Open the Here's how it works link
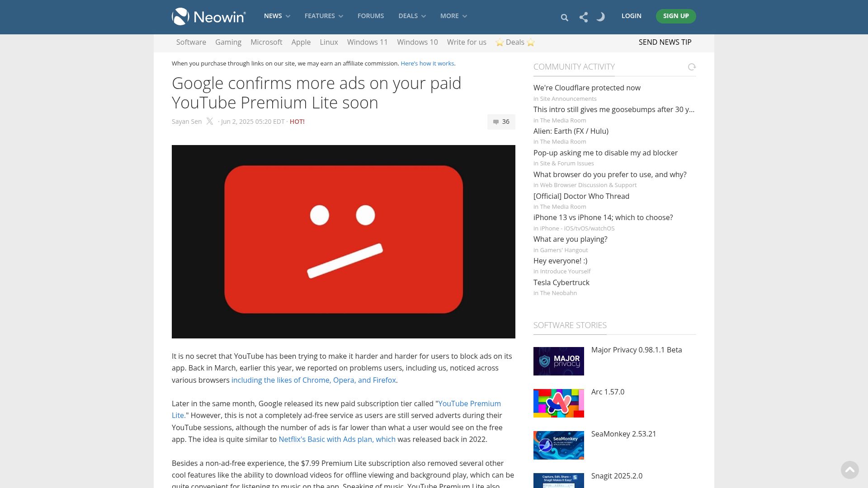The image size is (868, 488). pos(427,63)
